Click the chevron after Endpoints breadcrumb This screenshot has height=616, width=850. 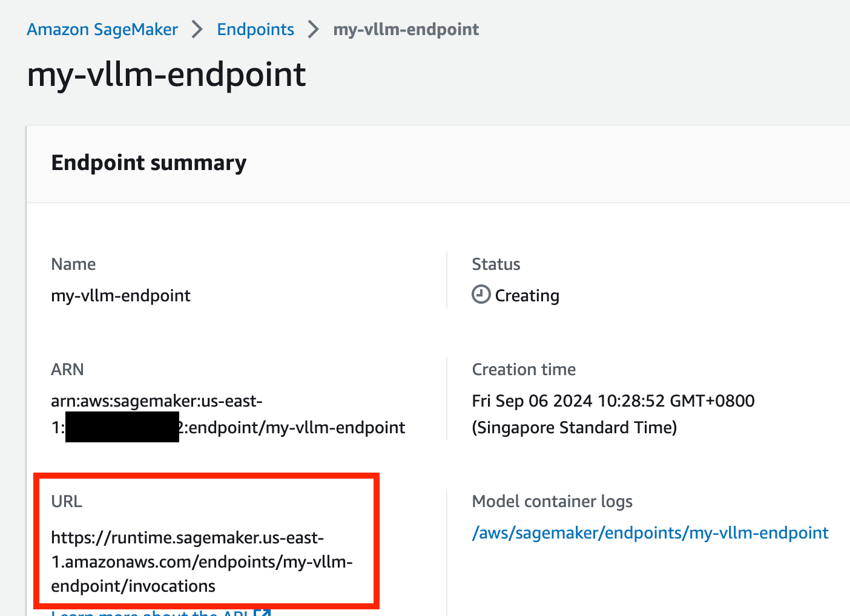313,29
